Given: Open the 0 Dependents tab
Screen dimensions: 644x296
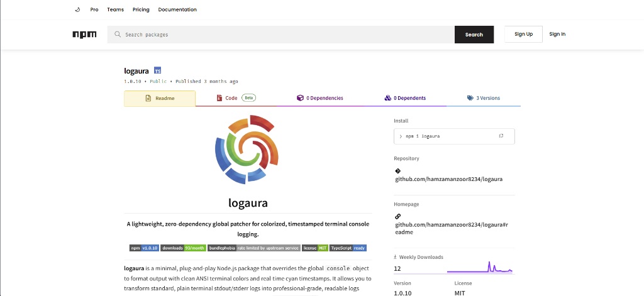Looking at the screenshot, I should click(x=405, y=98).
